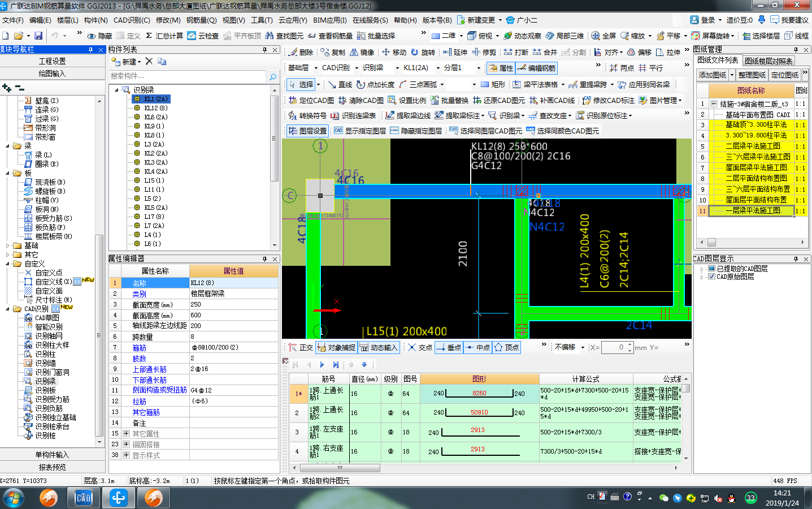Select the 复制 copy tool
Viewport: 812px width, 509px height.
point(332,52)
